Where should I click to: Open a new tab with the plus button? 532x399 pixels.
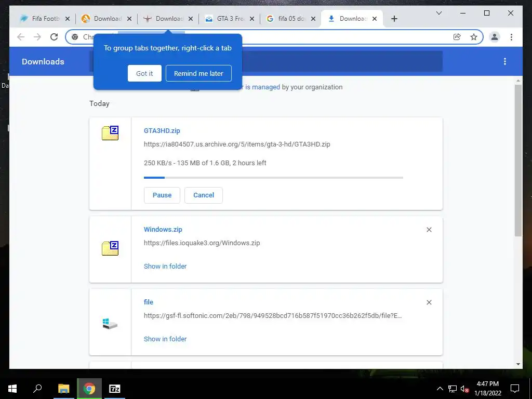click(394, 19)
